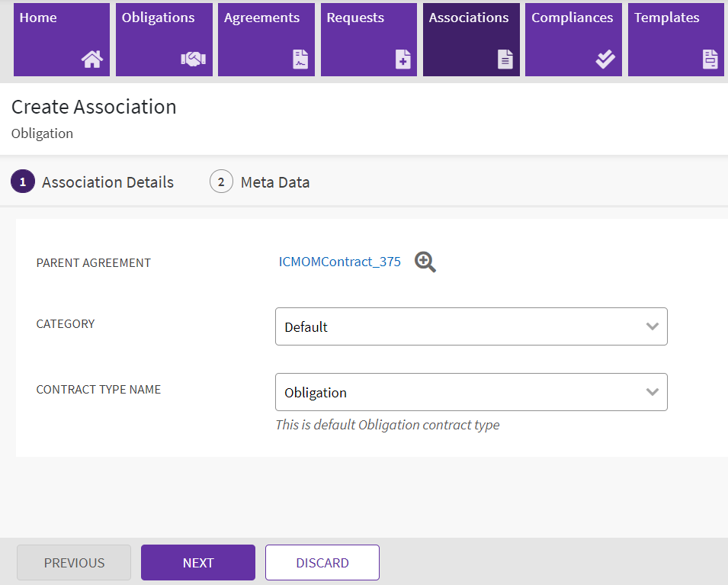The width and height of the screenshot is (728, 585).
Task: Click the house icon on Home tile
Action: pos(91,59)
